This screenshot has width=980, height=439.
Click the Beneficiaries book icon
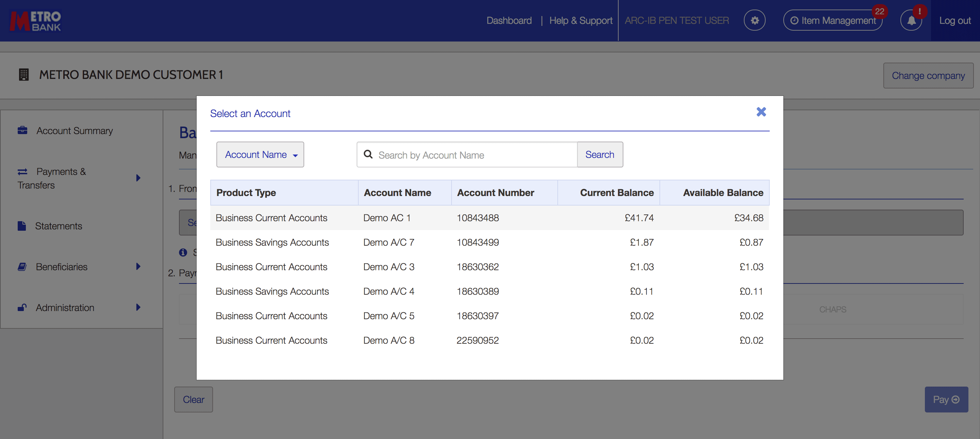coord(22,267)
